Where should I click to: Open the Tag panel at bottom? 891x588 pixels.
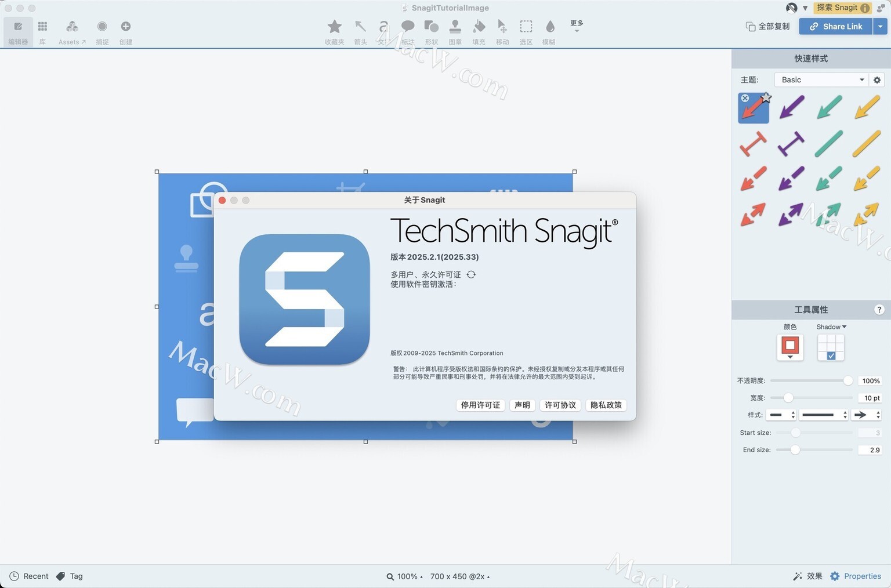pyautogui.click(x=70, y=576)
